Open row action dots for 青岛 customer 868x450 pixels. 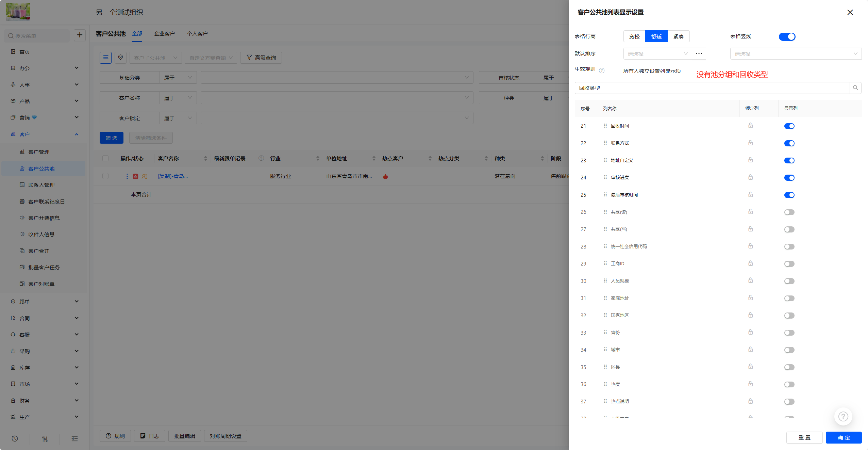[x=127, y=176]
